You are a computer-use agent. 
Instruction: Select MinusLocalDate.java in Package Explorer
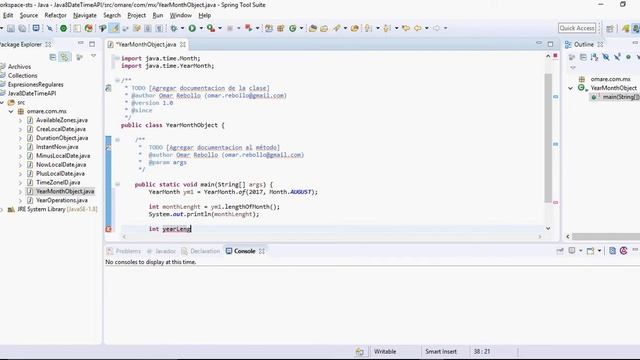click(63, 156)
